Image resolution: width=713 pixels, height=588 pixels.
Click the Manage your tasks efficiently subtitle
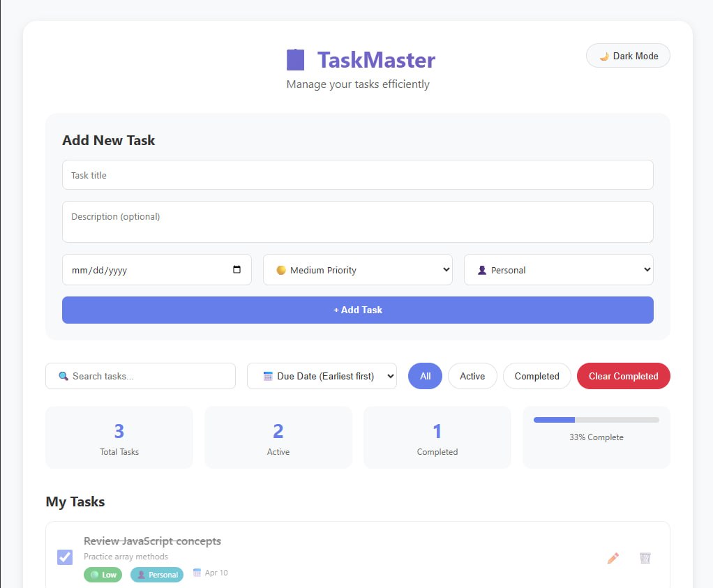[x=358, y=84]
